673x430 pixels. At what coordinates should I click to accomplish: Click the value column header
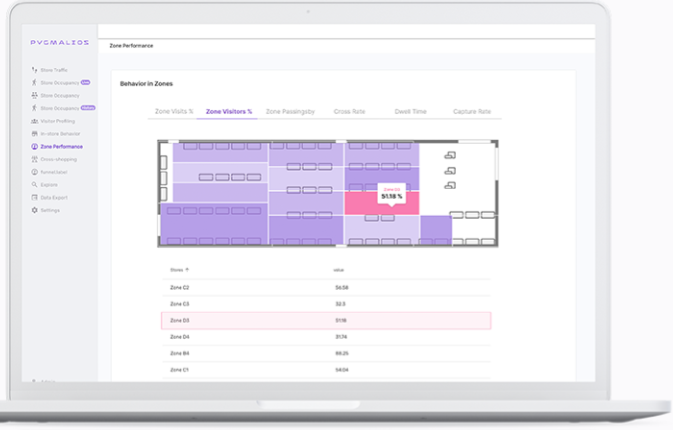[x=338, y=270]
